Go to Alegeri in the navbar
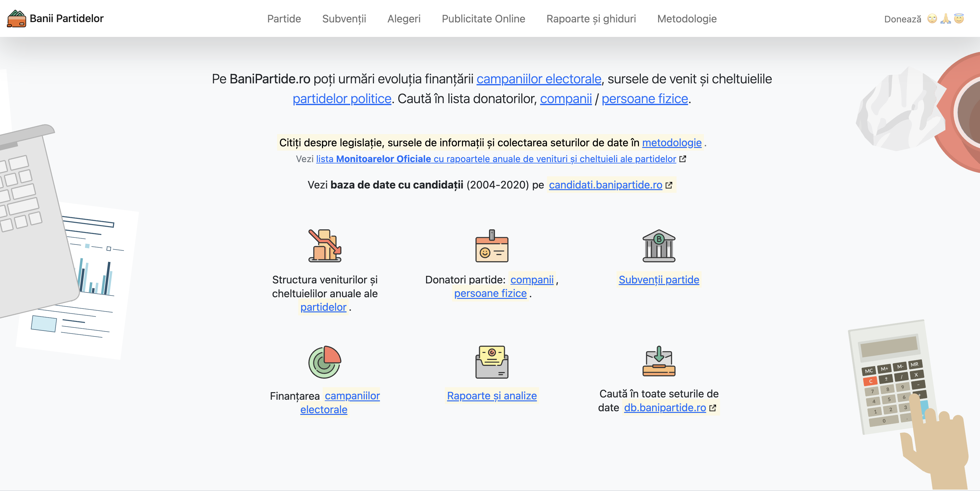 pos(404,19)
